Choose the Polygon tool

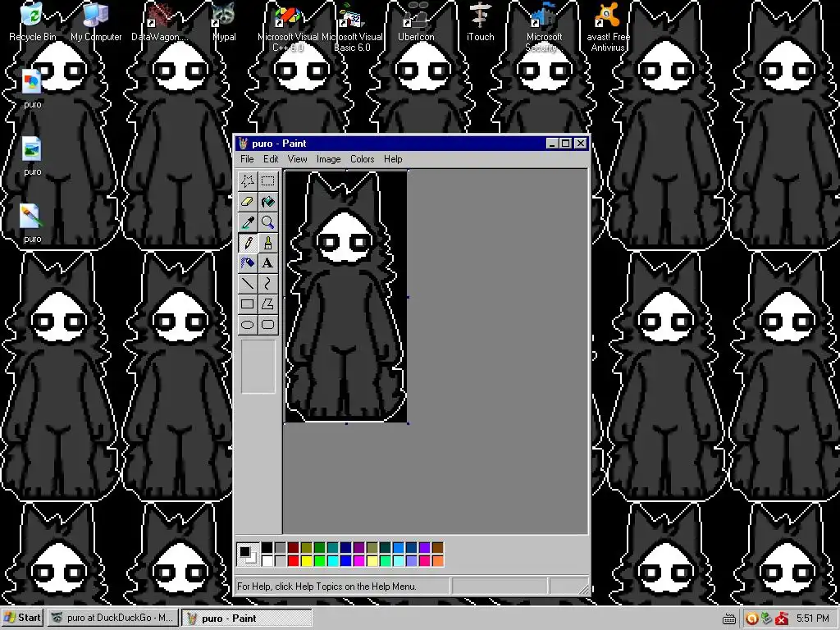268,304
